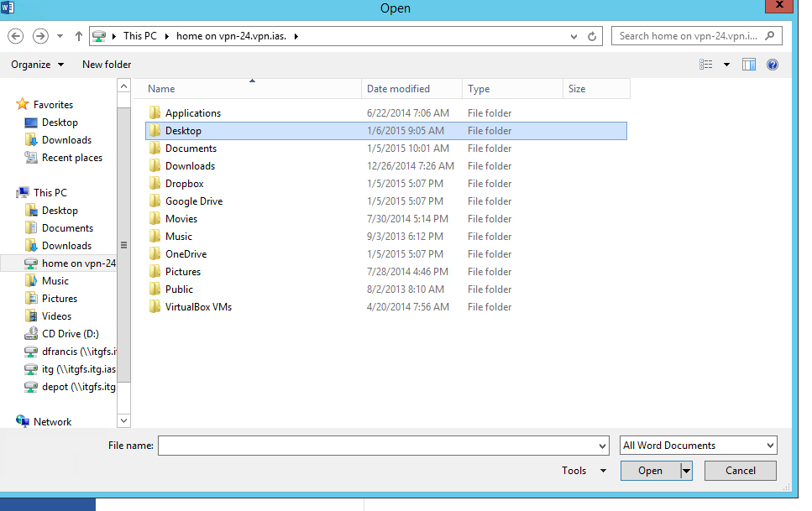The width and height of the screenshot is (812, 511).
Task: Go back using the Back arrow
Action: tap(16, 36)
